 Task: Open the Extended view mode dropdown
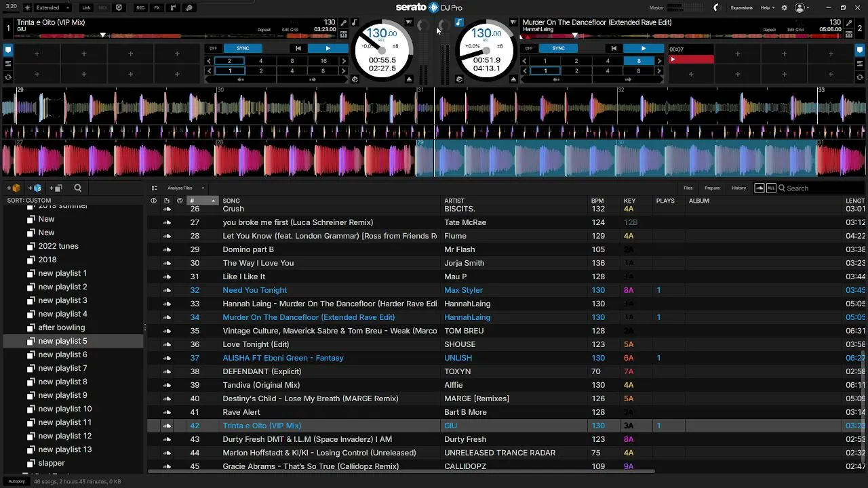click(x=52, y=7)
